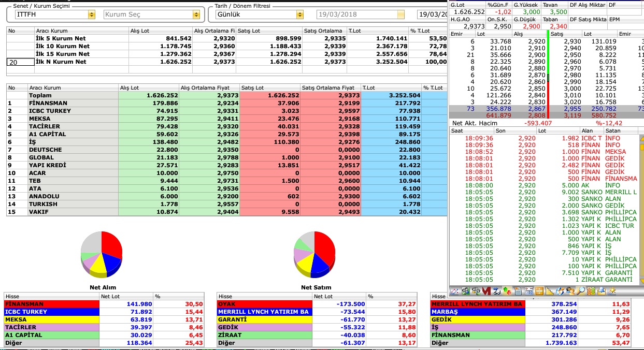The image size is (644, 350).
Task: Click the Satış Lot header in lower table
Action: click(x=270, y=88)
